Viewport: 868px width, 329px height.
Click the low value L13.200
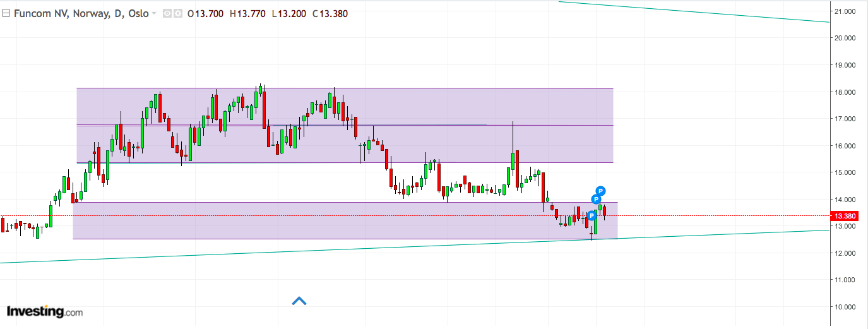point(289,13)
